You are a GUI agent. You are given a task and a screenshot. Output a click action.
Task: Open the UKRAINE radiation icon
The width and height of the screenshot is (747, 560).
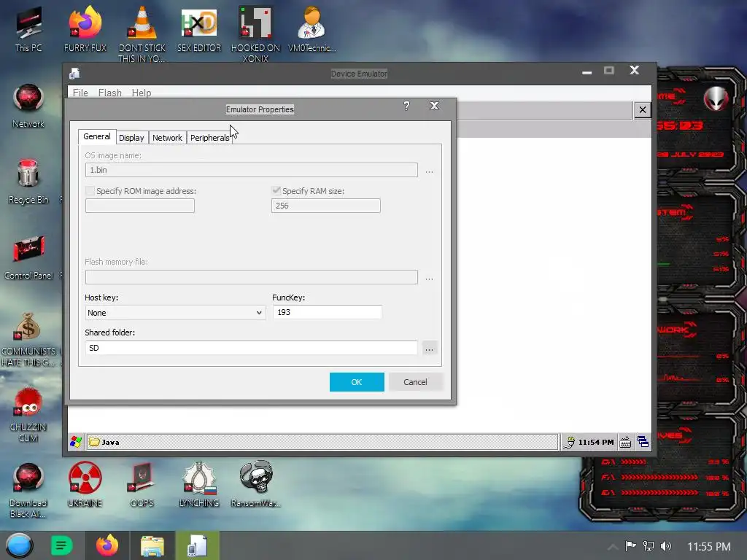85,484
